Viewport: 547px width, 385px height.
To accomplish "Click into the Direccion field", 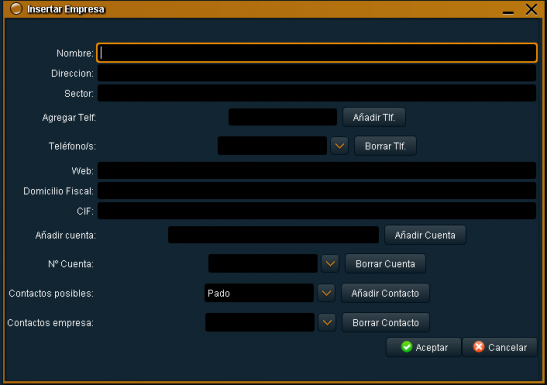I will pos(317,73).
